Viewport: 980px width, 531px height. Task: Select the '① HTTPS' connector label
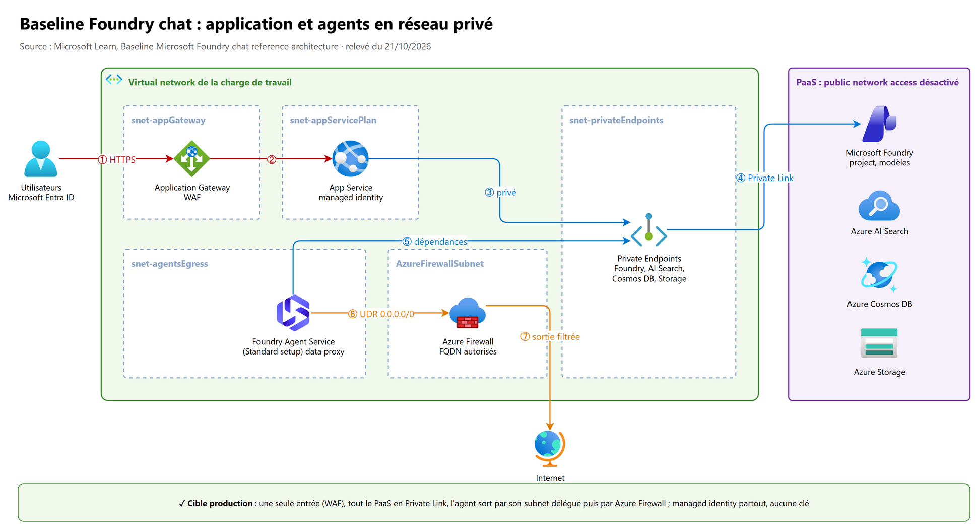point(116,160)
